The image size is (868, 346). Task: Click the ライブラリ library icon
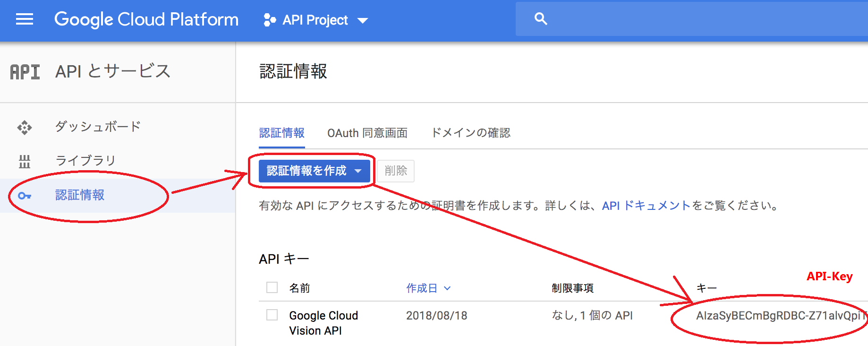pyautogui.click(x=25, y=161)
